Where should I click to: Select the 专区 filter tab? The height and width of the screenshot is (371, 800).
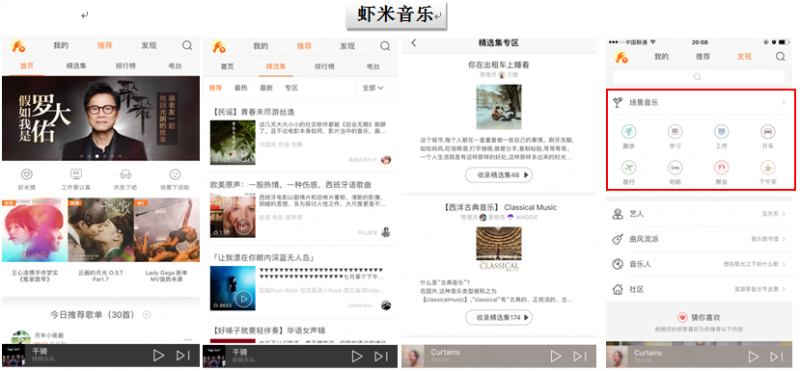(x=291, y=88)
